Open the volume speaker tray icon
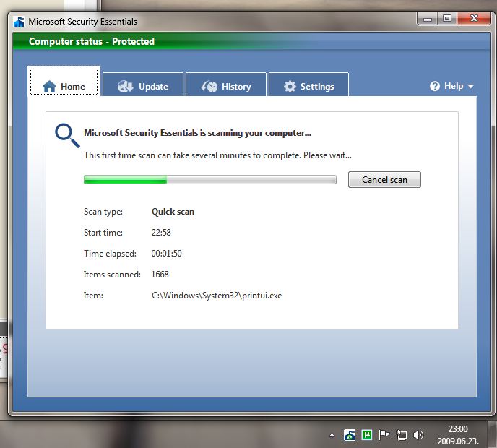The width and height of the screenshot is (497, 448). click(418, 435)
